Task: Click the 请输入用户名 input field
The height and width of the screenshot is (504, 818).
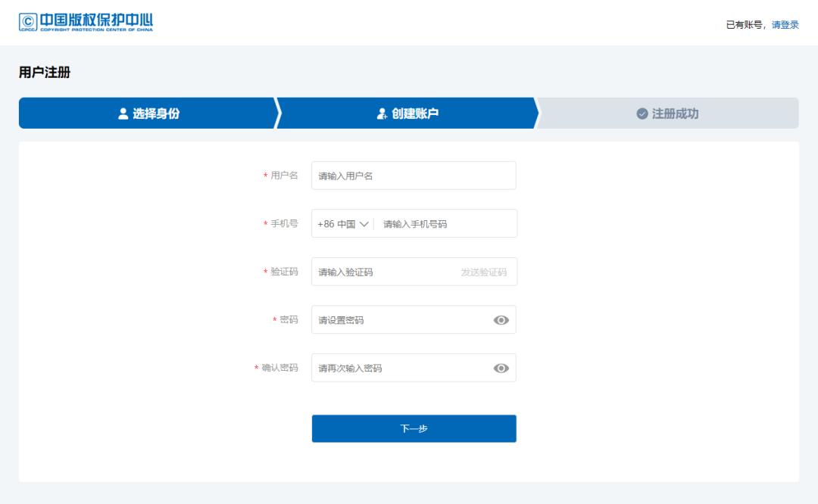Action: click(x=414, y=175)
